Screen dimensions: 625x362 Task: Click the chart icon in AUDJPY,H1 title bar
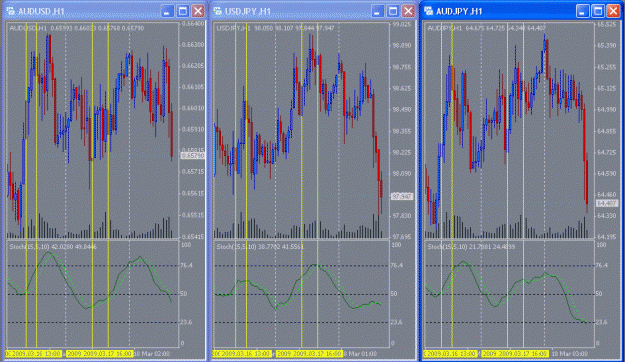coord(428,11)
